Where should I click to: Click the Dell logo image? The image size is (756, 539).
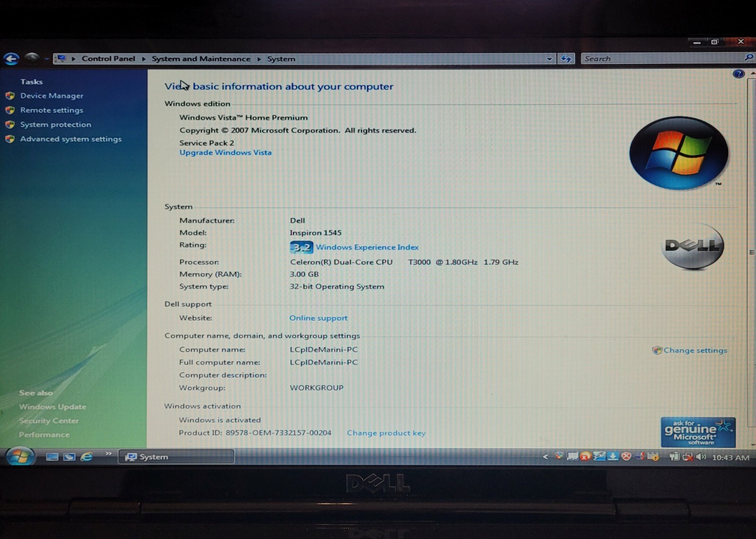pos(693,246)
